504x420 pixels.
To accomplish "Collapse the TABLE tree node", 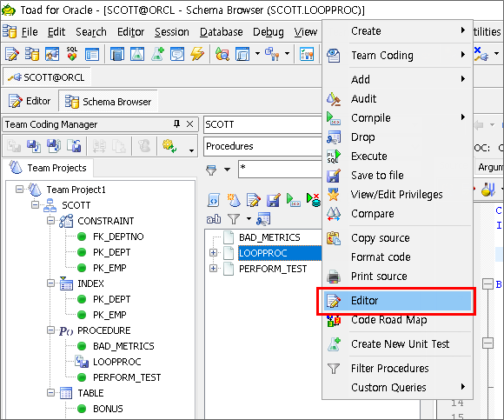I will [50, 393].
